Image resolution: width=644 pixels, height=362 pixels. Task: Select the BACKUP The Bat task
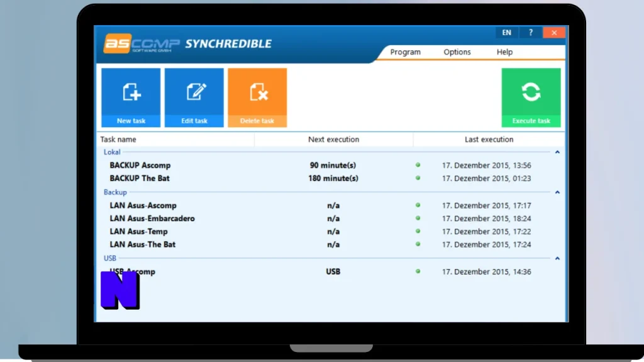pyautogui.click(x=140, y=178)
